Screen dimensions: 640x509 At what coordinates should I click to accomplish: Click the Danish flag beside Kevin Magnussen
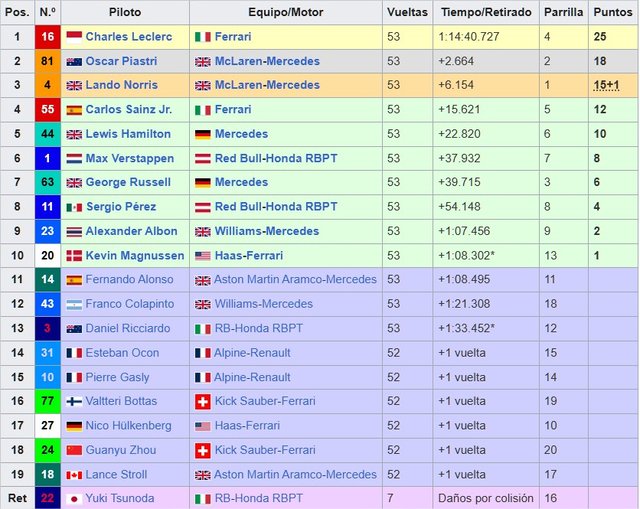coord(74,256)
